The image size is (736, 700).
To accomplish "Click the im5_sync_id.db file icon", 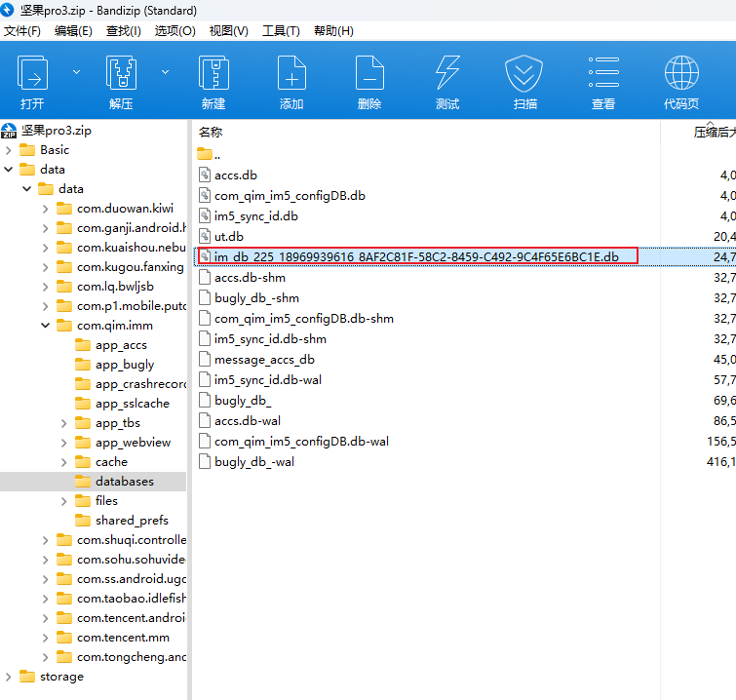I will point(204,216).
